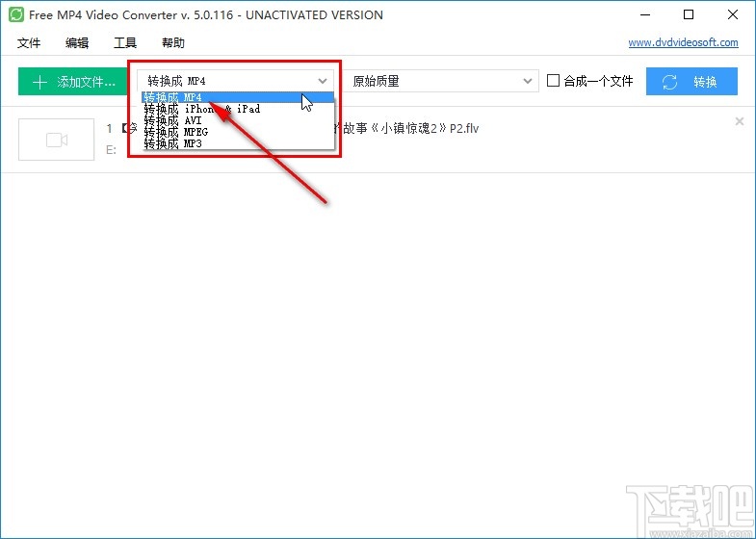The image size is (756, 539).
Task: Start conversion with 转换 button
Action: (691, 82)
